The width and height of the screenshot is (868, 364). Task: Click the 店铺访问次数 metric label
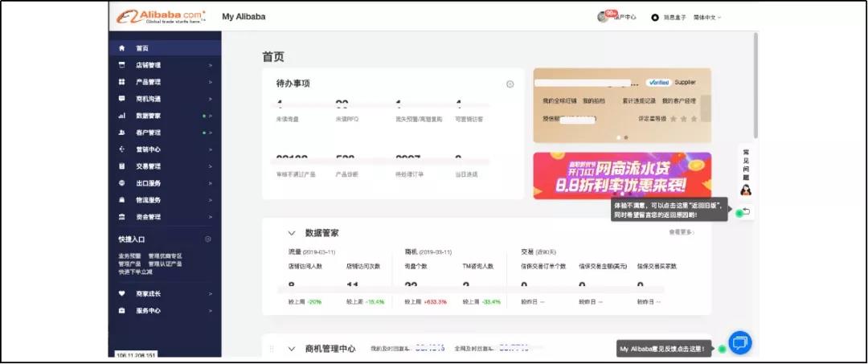364,266
